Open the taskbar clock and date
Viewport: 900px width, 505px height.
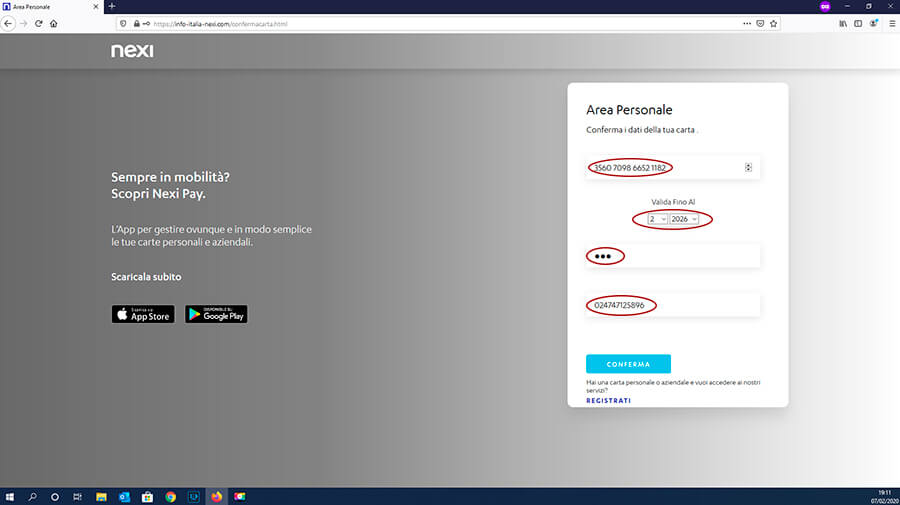(885, 497)
